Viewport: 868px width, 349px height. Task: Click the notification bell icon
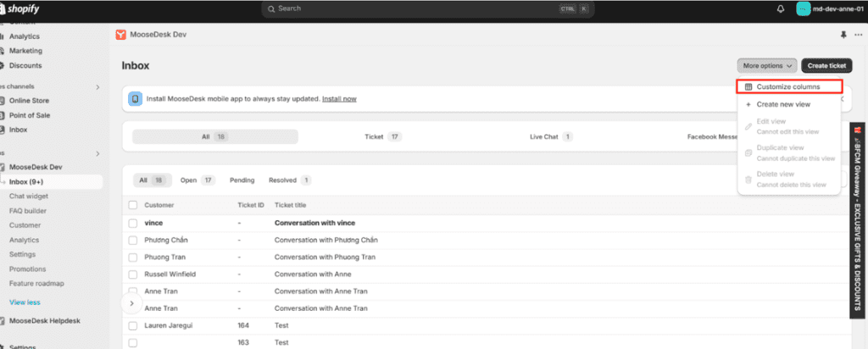[x=781, y=8]
